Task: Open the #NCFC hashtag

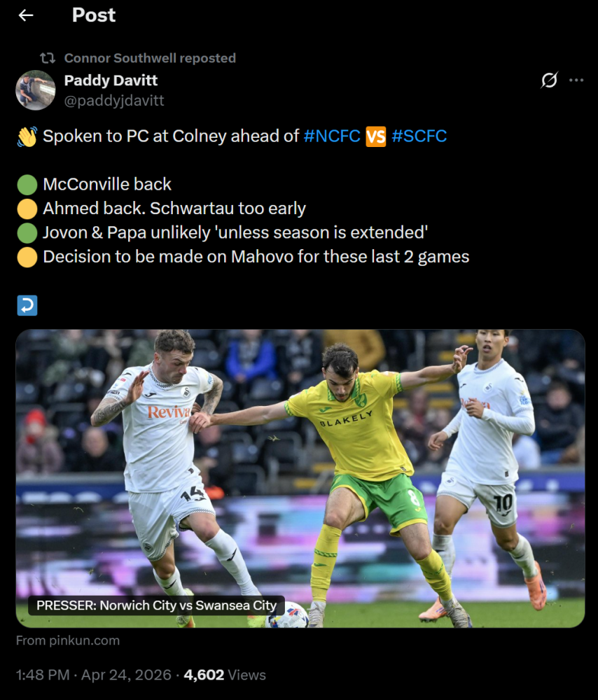Action: (332, 136)
